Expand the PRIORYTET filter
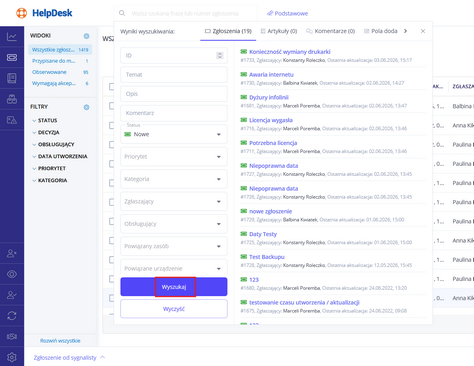The width and height of the screenshot is (474, 366). pos(49,168)
